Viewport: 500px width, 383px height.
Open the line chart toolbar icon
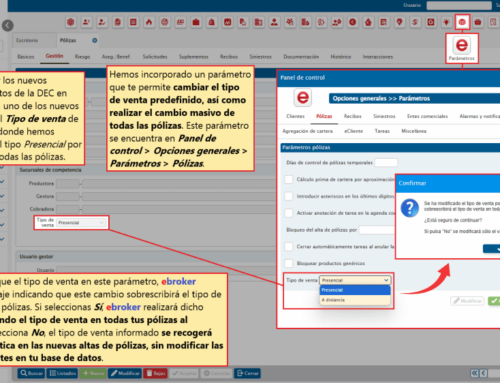pyautogui.click(x=227, y=22)
